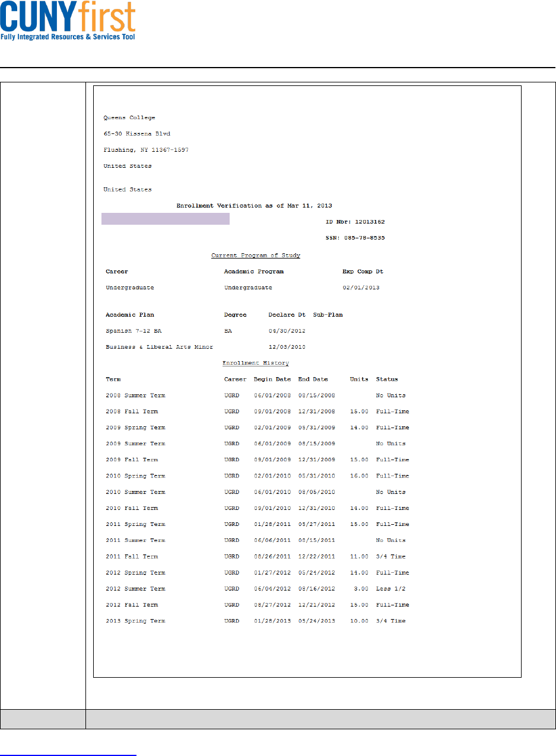Click the 'Academic Program' column header
This screenshot has width=556, height=756.
[x=254, y=272]
